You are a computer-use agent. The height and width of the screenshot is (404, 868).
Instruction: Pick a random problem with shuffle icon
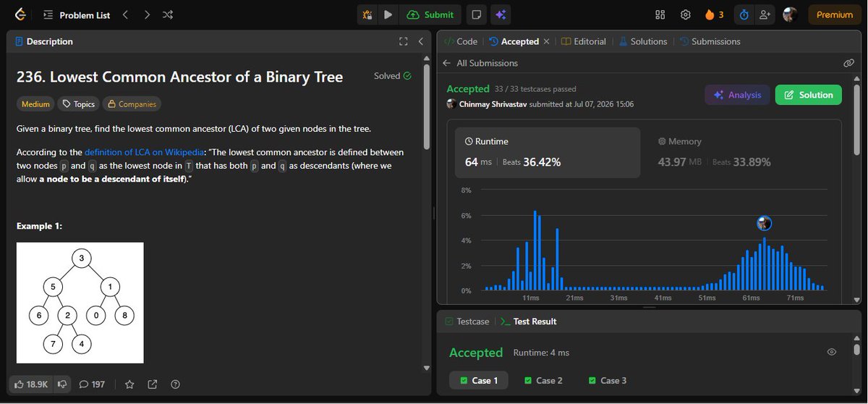point(168,14)
